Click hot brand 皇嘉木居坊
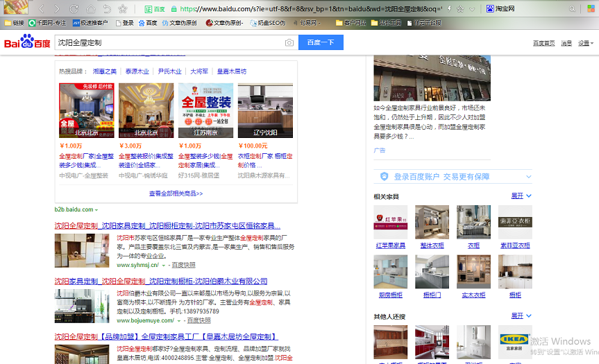The height and width of the screenshot is (364, 599). (232, 71)
